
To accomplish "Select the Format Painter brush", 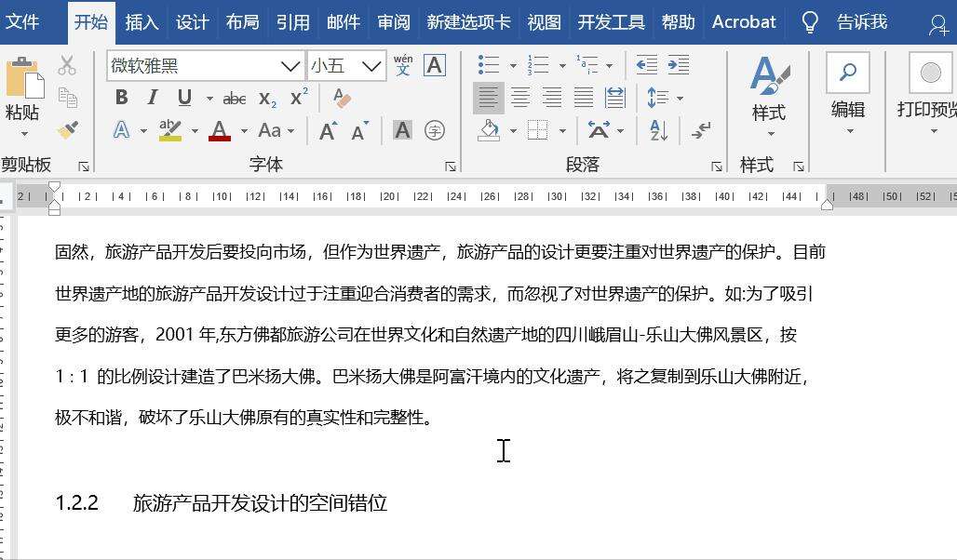I will (67, 130).
